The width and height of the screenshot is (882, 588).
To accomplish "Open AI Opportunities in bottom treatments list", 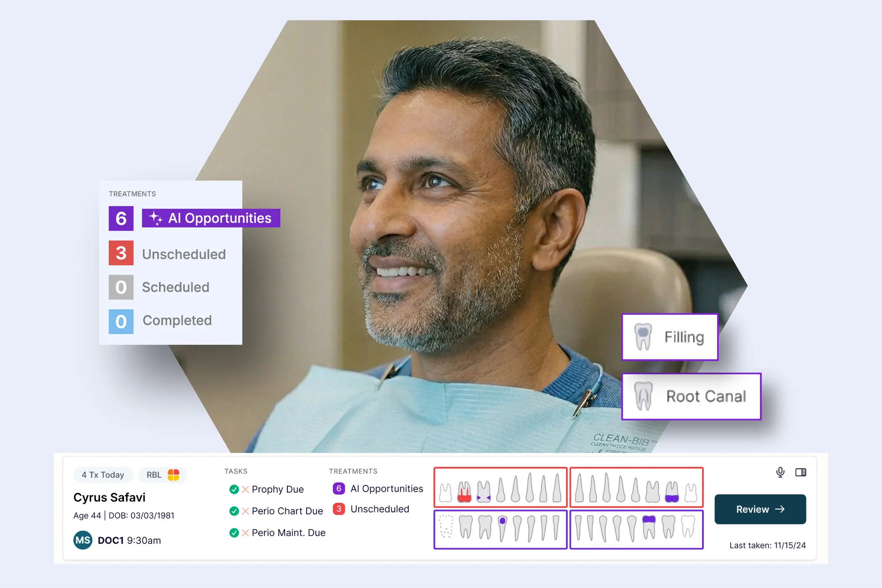I will pos(386,488).
